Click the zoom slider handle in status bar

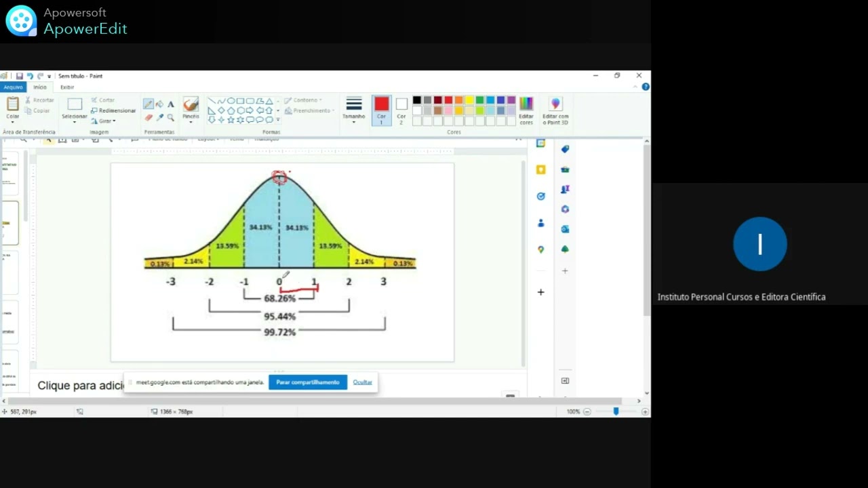coord(616,411)
